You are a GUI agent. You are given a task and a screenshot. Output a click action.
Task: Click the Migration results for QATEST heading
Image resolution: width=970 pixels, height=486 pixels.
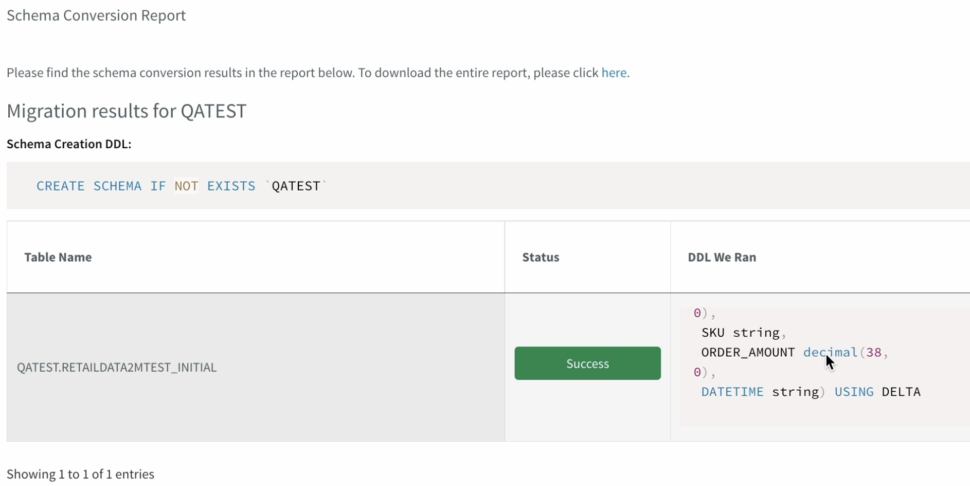[126, 111]
